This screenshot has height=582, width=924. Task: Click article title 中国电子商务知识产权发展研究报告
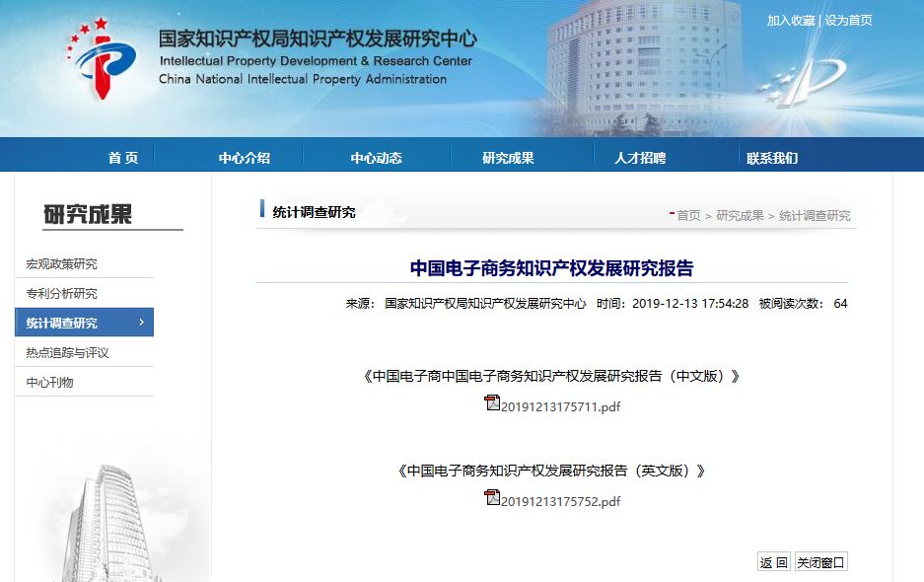[551, 268]
